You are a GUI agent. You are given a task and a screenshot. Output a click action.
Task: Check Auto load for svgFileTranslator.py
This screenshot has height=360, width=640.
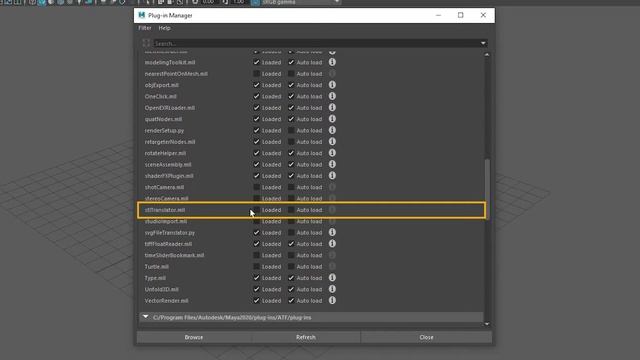291,232
